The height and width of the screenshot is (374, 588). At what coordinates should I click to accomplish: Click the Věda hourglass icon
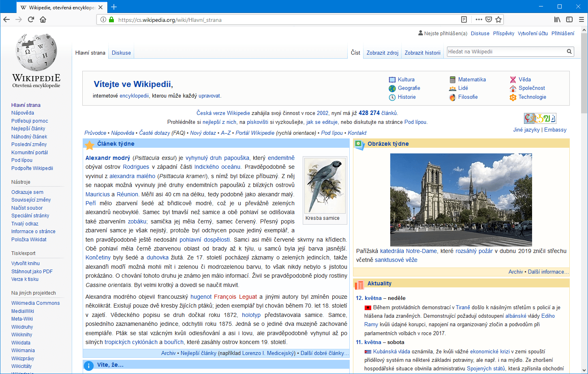click(x=513, y=79)
